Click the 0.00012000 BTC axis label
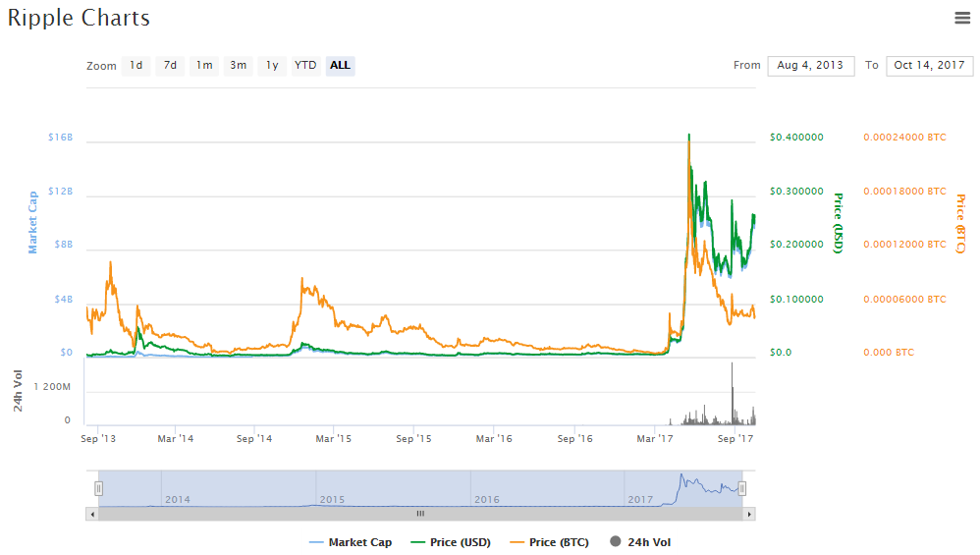The height and width of the screenshot is (555, 980). pos(905,245)
